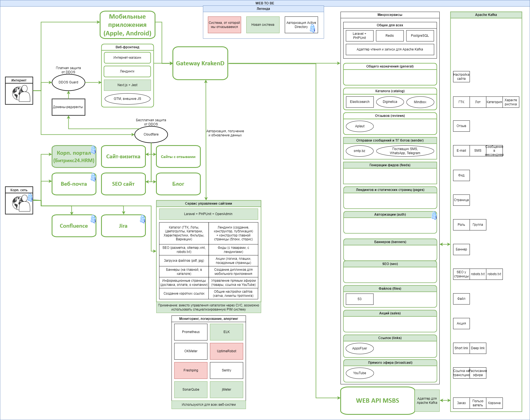The width and height of the screenshot is (530, 420).
Task: Select the WEB API MSBS block
Action: point(377,401)
